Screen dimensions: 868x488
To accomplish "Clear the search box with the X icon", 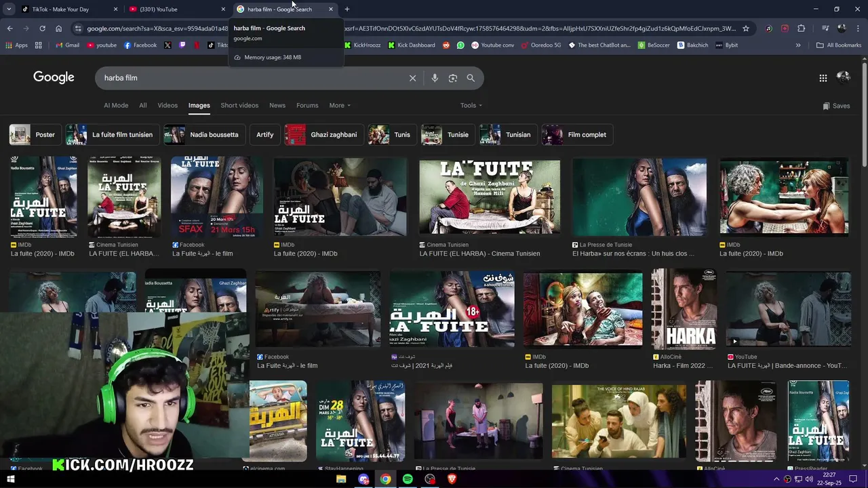I will pyautogui.click(x=412, y=78).
